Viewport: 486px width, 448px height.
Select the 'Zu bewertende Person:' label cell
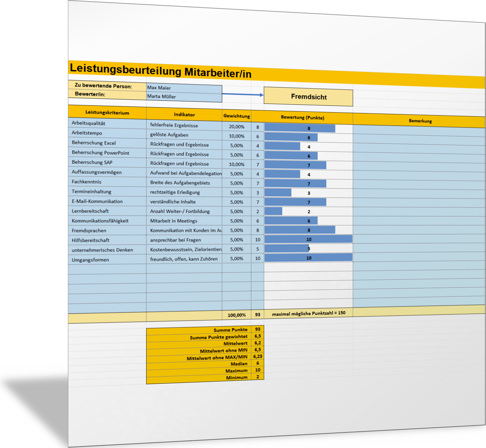coord(107,86)
